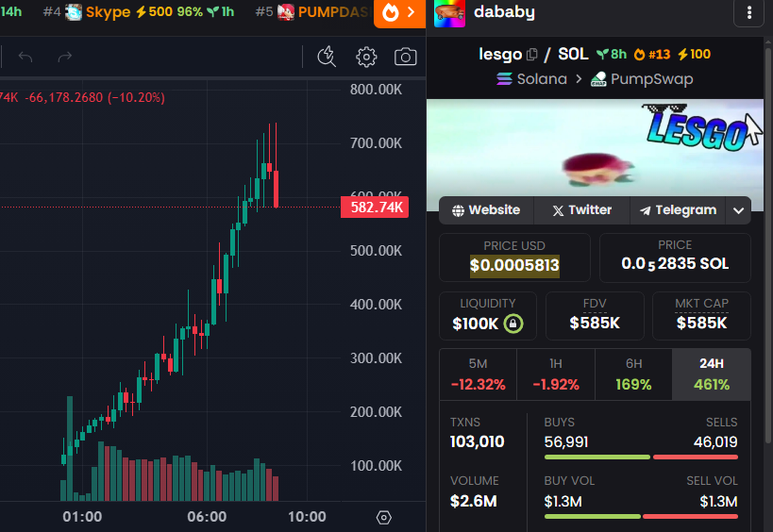Click the liquidity lock icon
The image size is (773, 532).
pyautogui.click(x=513, y=324)
